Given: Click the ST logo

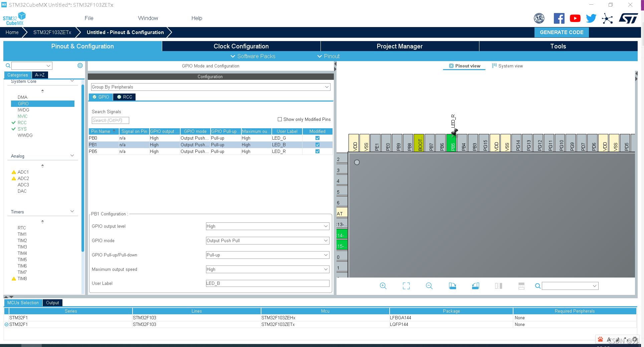Looking at the screenshot, I should (x=628, y=18).
